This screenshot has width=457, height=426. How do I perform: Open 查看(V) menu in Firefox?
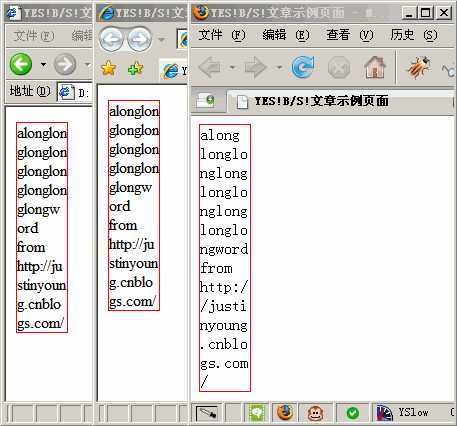point(350,35)
